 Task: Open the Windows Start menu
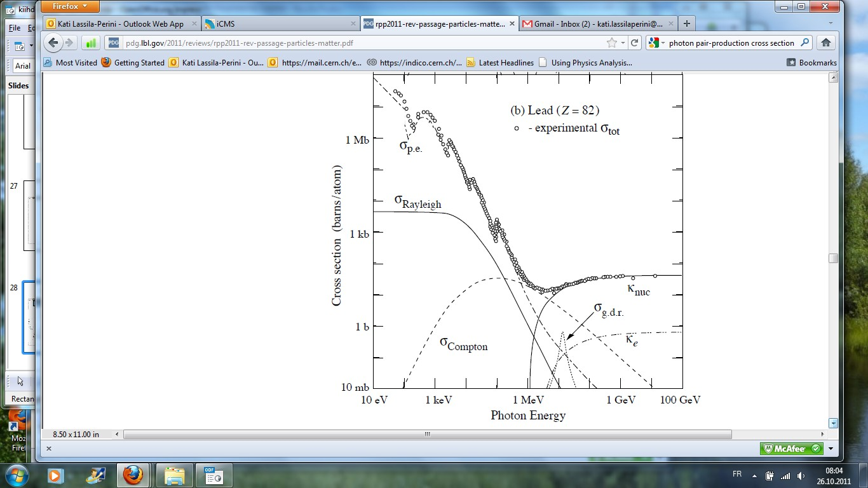tap(17, 475)
